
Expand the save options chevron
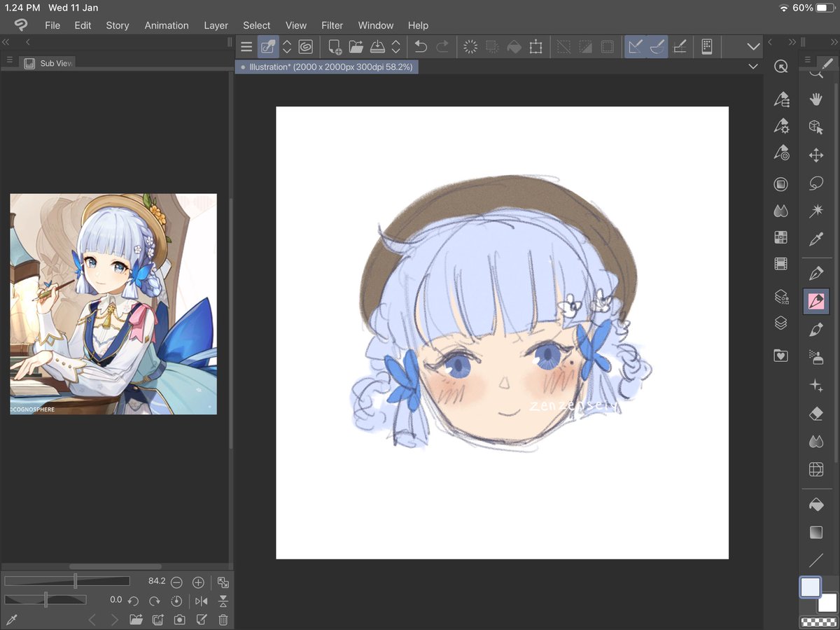click(395, 46)
